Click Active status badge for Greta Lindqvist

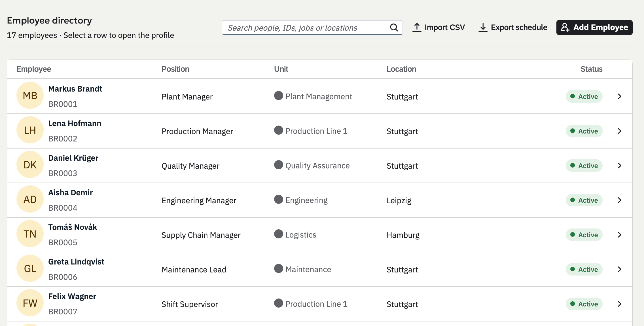[x=584, y=269]
